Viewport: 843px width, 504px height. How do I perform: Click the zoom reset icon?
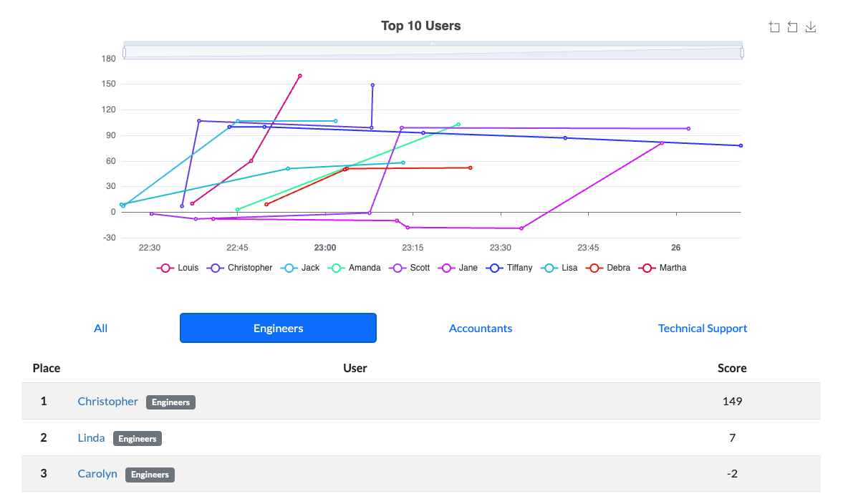pos(792,27)
